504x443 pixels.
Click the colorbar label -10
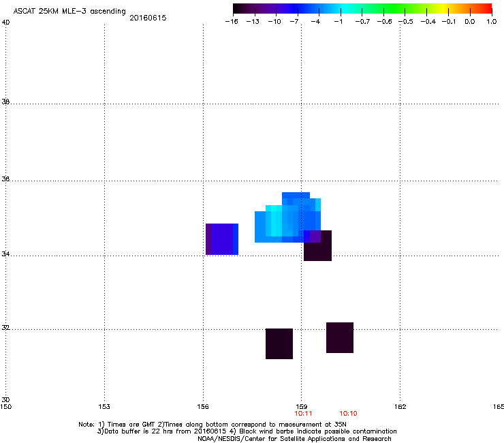click(x=274, y=22)
